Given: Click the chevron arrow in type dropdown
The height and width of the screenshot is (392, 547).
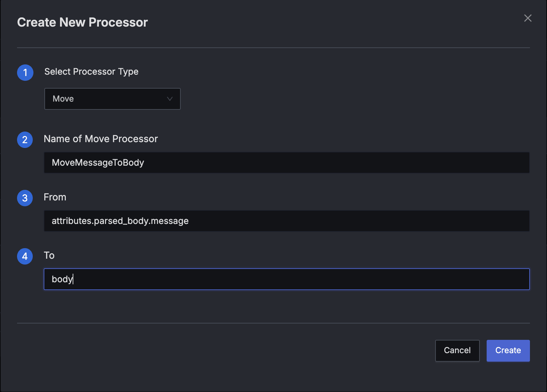Looking at the screenshot, I should coord(169,99).
